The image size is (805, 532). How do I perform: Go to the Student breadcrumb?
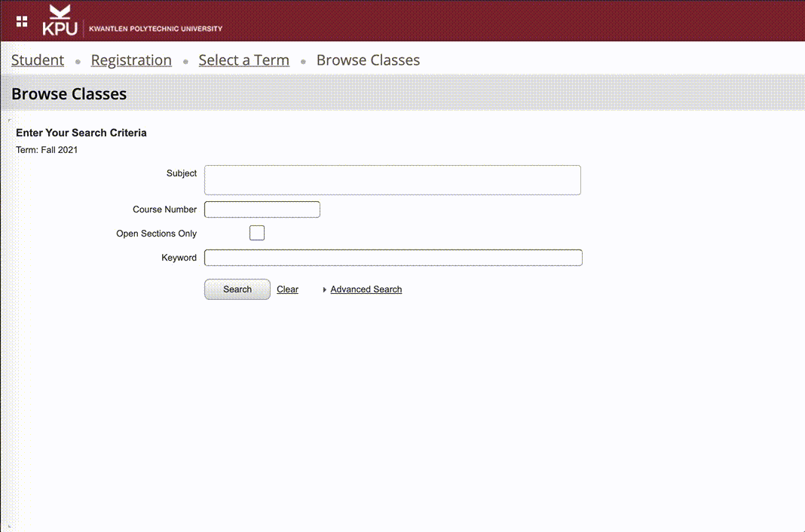pyautogui.click(x=38, y=60)
